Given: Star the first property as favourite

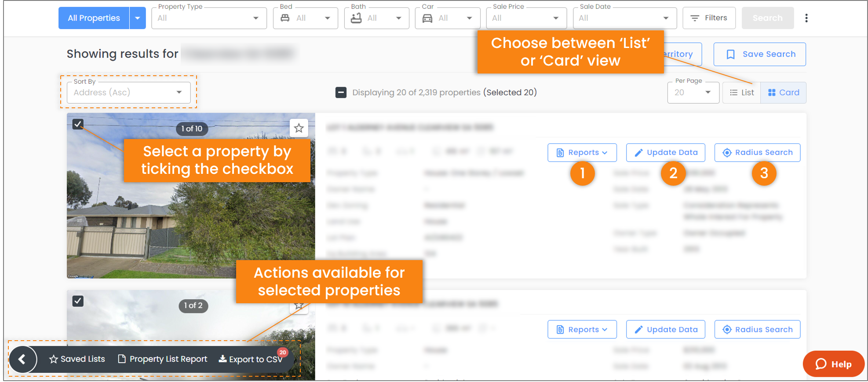Looking at the screenshot, I should click(x=299, y=128).
